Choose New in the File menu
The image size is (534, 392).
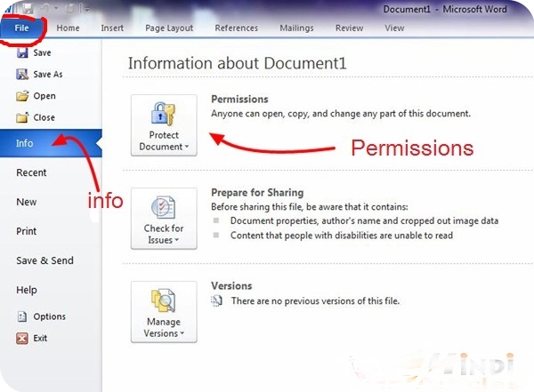27,202
